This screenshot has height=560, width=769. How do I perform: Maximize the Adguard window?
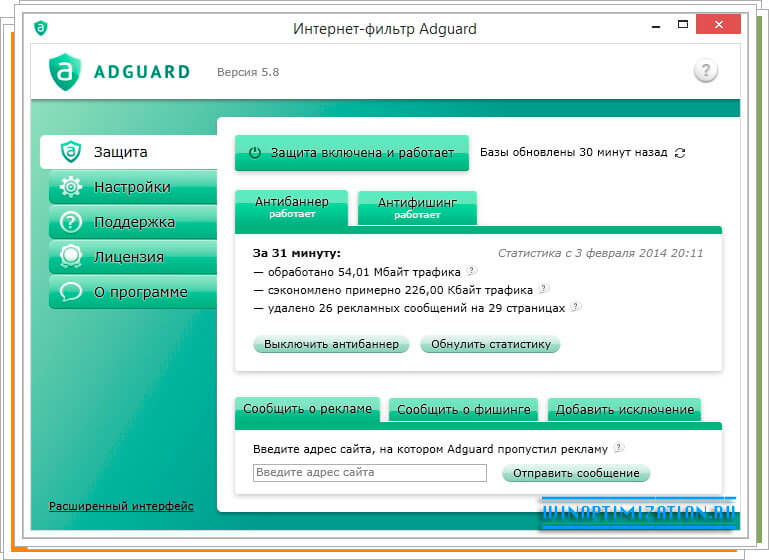(683, 25)
